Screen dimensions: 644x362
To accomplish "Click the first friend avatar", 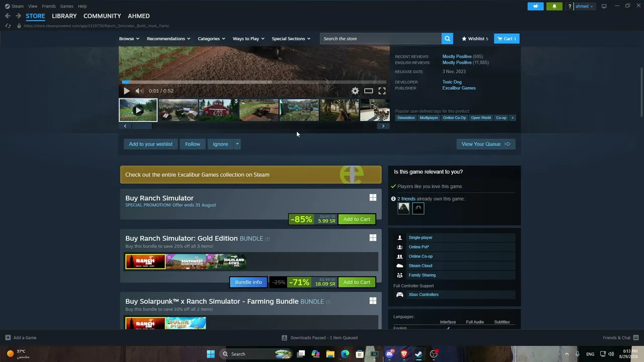I will point(404,208).
